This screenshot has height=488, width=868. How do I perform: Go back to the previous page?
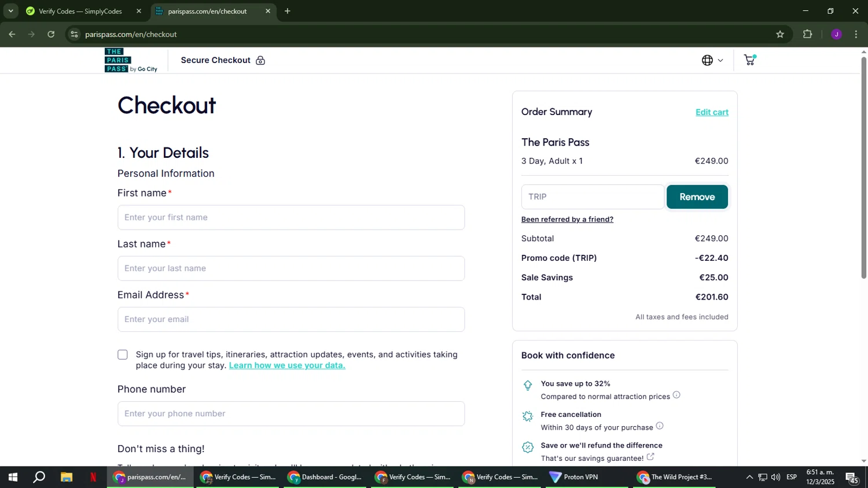[x=12, y=34]
